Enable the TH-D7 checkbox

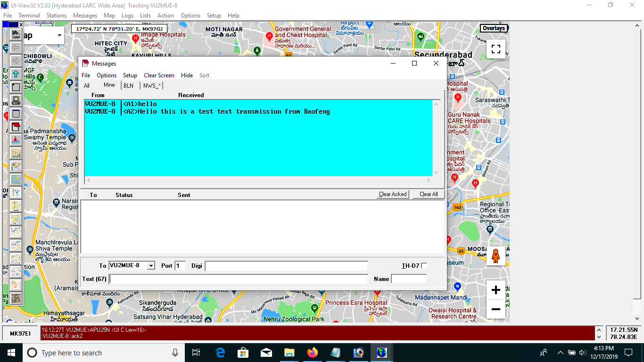click(424, 266)
